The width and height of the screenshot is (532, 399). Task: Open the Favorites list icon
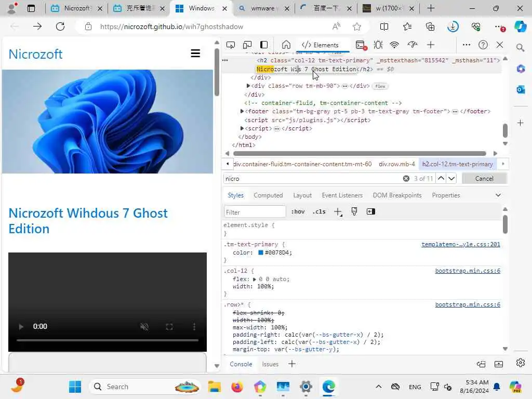tap(407, 26)
